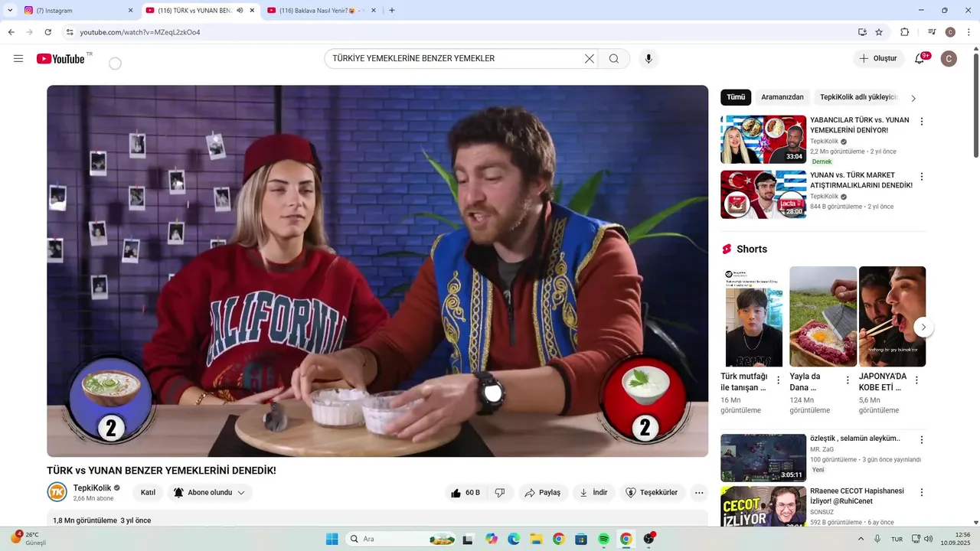
Task: Open the Windows Start menu
Action: [332, 539]
